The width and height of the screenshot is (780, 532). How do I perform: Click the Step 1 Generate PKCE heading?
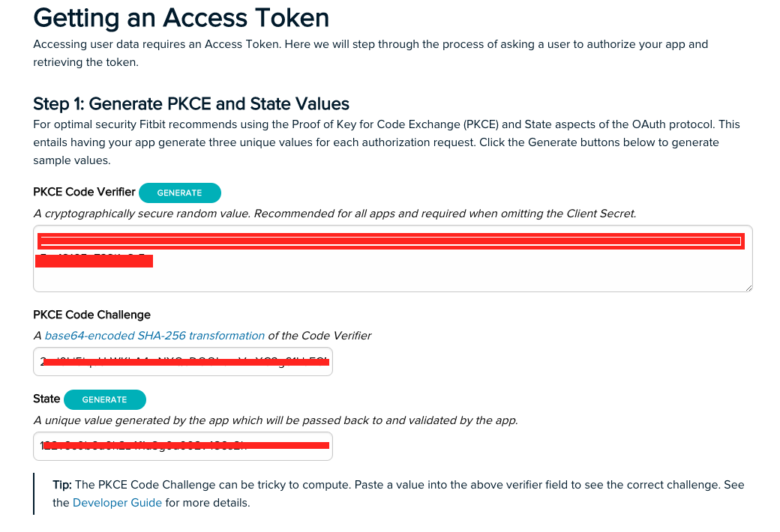(x=191, y=103)
